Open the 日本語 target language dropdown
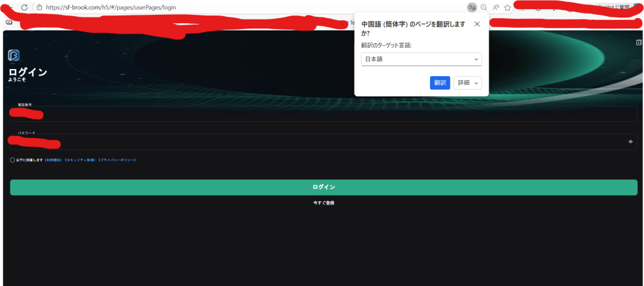Image resolution: width=644 pixels, height=286 pixels. click(x=422, y=59)
